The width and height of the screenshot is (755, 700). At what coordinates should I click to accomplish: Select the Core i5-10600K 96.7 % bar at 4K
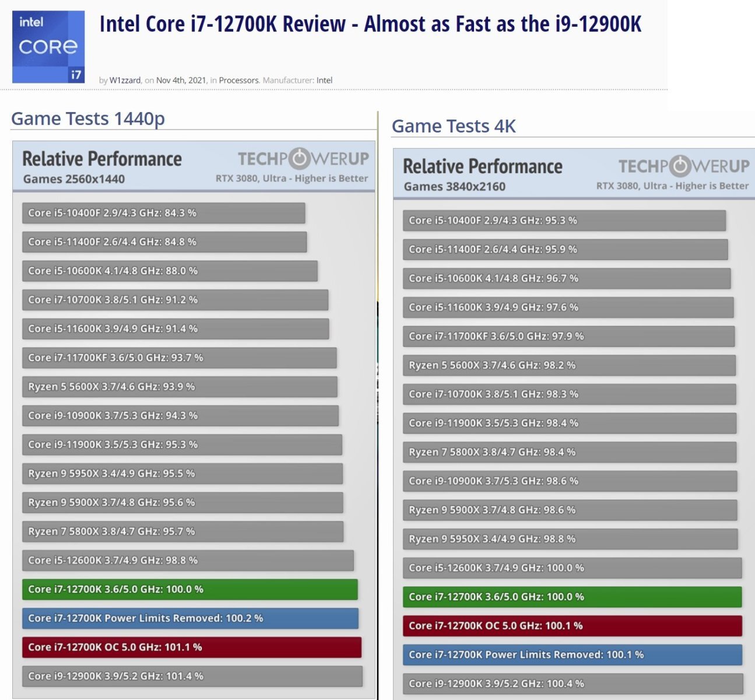tap(567, 278)
